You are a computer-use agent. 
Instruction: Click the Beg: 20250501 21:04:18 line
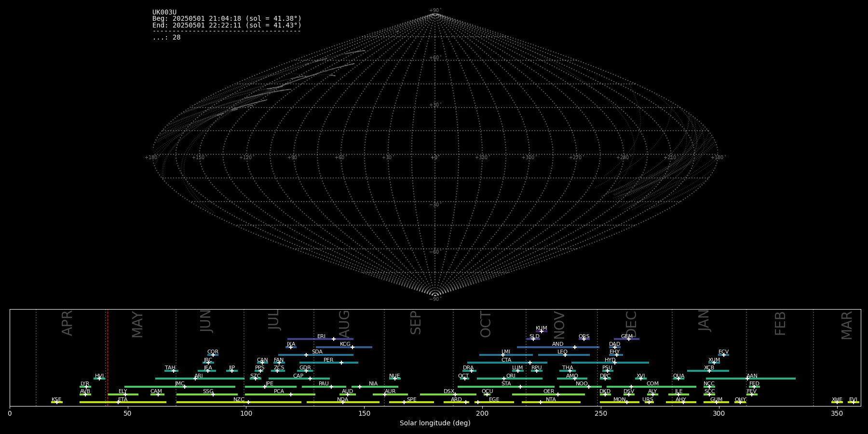coord(227,19)
